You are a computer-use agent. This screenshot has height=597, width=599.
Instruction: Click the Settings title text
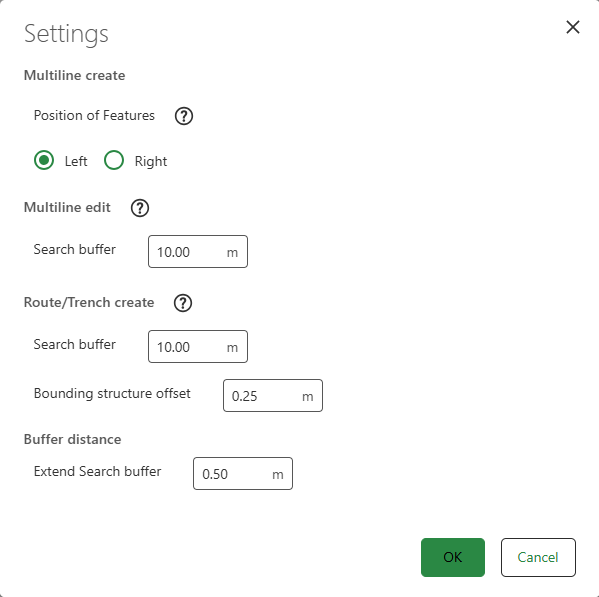coord(66,34)
